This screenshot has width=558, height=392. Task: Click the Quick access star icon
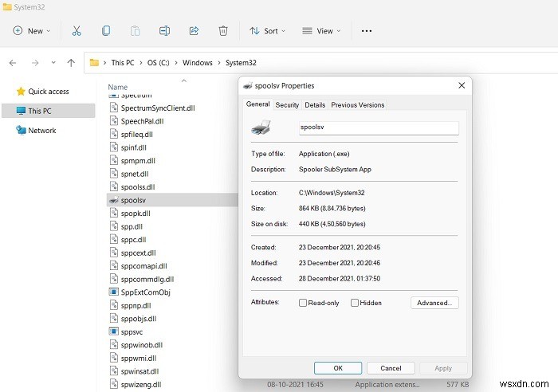(21, 92)
